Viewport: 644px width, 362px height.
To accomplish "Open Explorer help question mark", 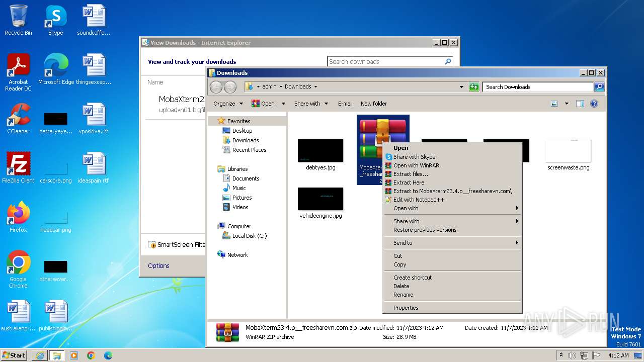I will [x=594, y=104].
